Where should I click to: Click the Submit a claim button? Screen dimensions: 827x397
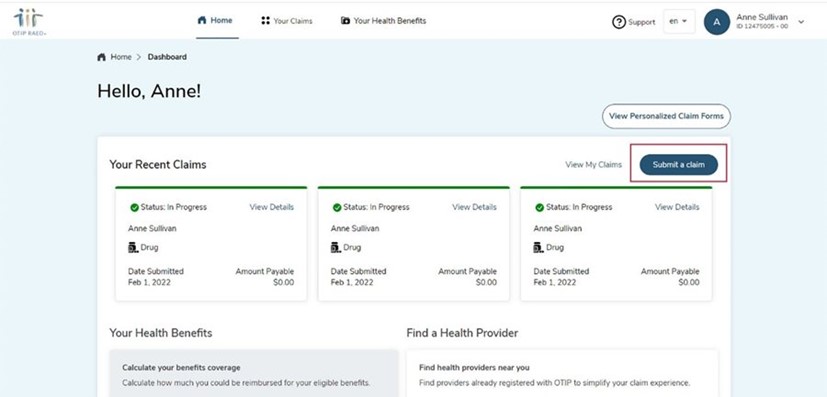(x=679, y=164)
